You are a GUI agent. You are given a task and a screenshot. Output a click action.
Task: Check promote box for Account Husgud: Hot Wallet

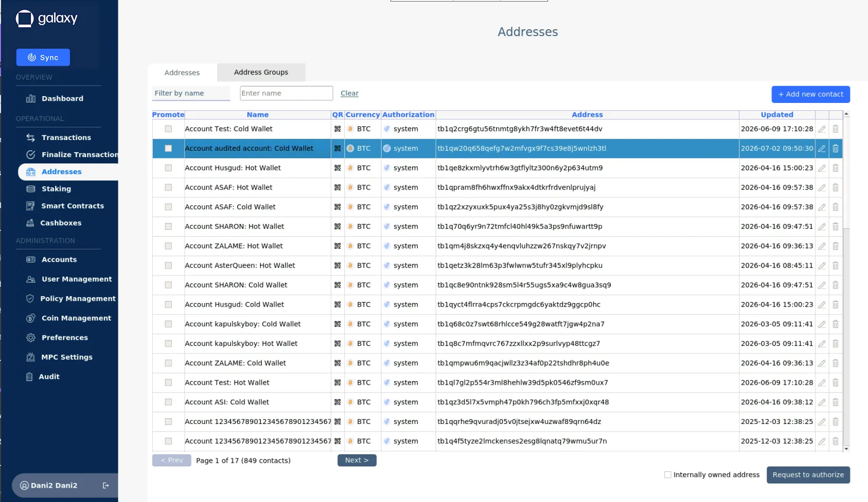[168, 168]
